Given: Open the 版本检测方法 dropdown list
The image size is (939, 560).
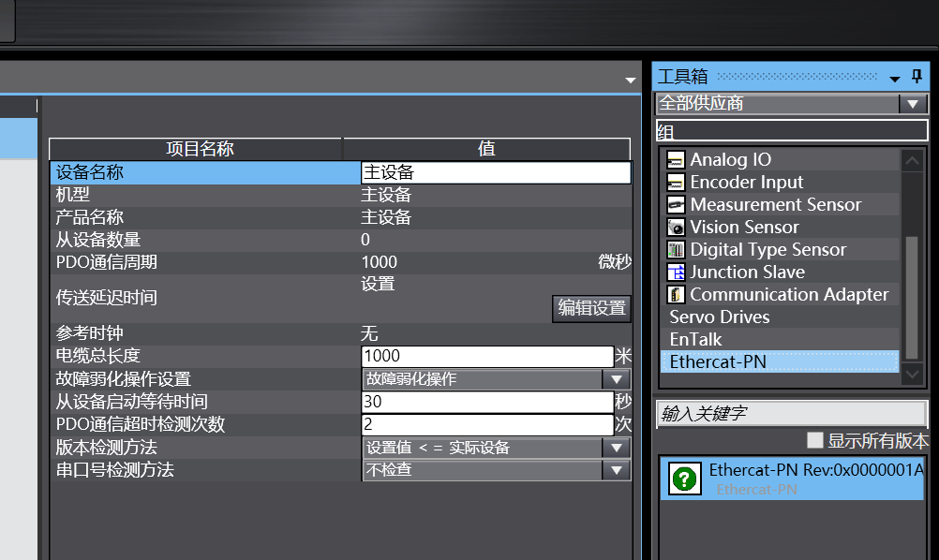Looking at the screenshot, I should click(617, 448).
